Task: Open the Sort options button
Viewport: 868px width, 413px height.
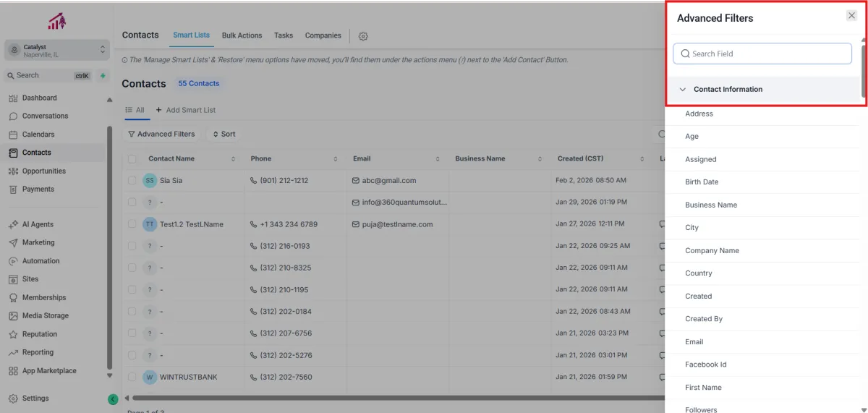Action: pyautogui.click(x=224, y=134)
